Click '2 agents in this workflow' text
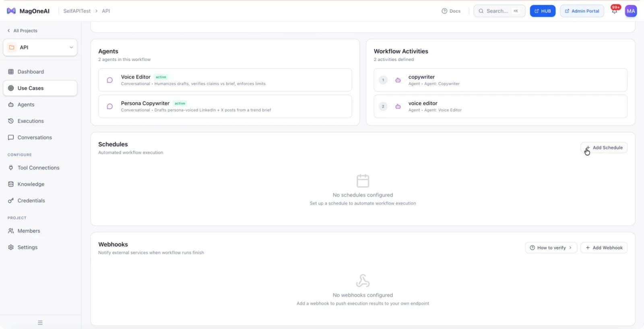644x329 pixels. [124, 60]
